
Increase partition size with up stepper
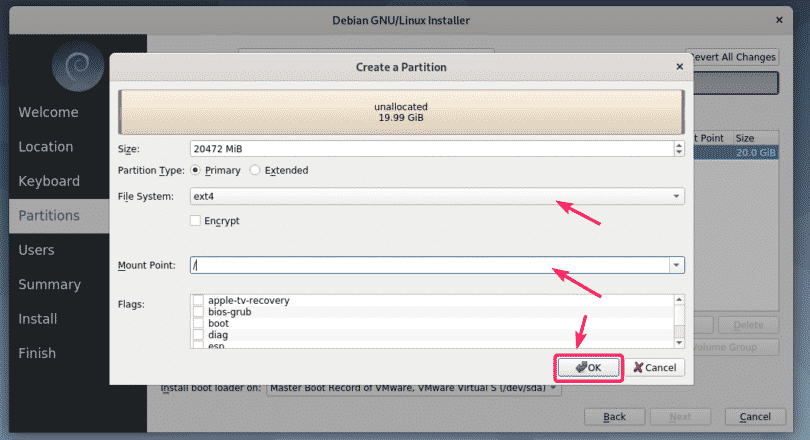[679, 145]
